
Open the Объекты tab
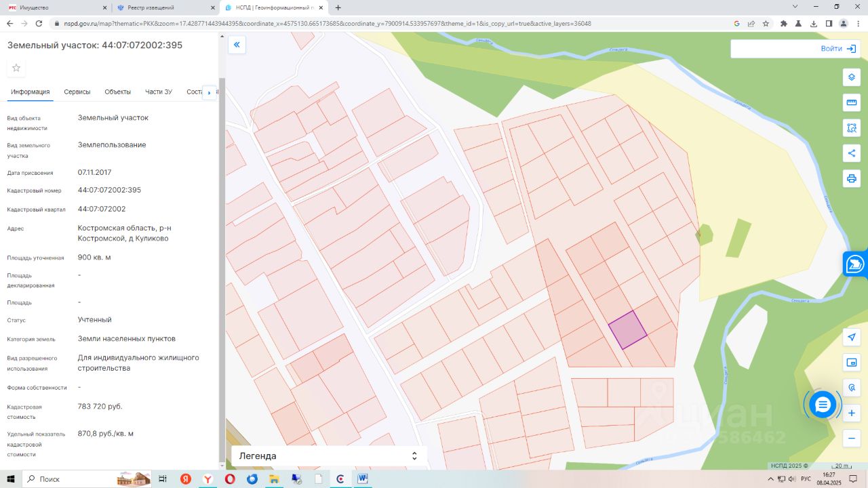pos(118,92)
